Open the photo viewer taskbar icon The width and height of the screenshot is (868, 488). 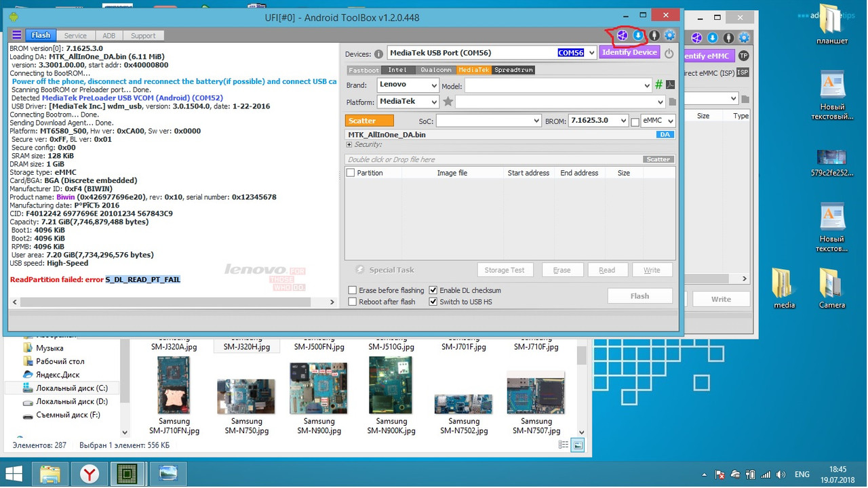167,472
